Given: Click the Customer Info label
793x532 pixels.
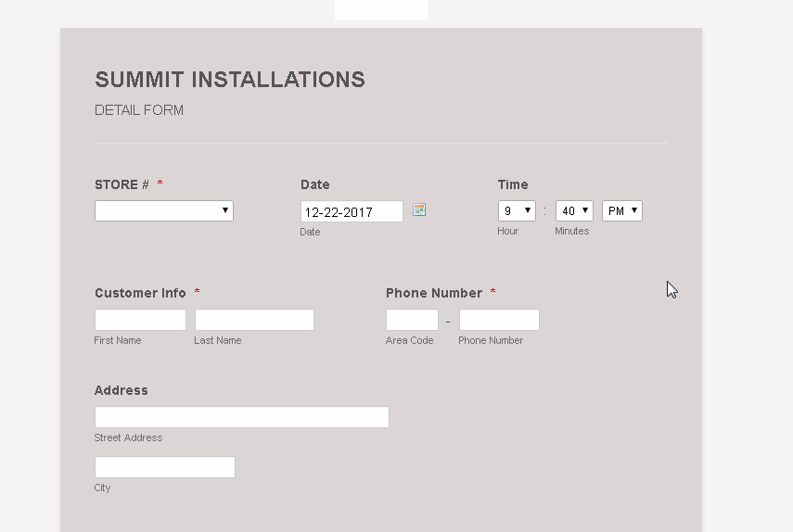Looking at the screenshot, I should pos(140,293).
